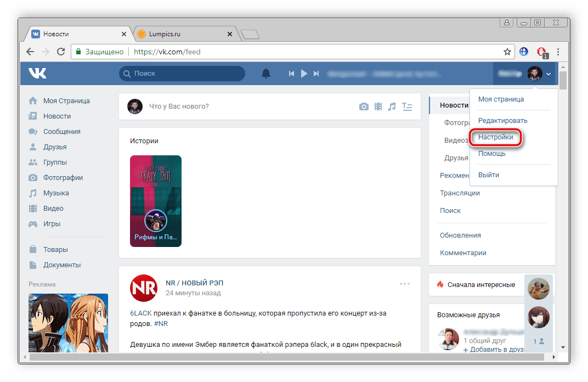588x382 pixels.
Task: Skip to next track in header
Action: [x=316, y=74]
